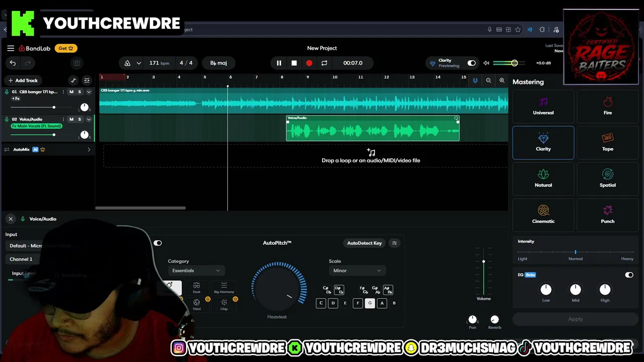Change the B♭ maj project key

point(218,63)
